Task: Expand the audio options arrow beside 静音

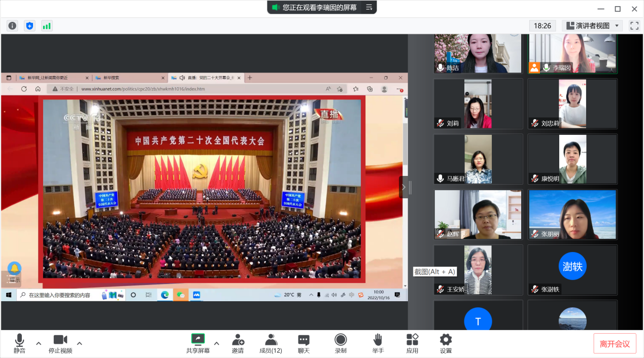Action: pyautogui.click(x=39, y=343)
